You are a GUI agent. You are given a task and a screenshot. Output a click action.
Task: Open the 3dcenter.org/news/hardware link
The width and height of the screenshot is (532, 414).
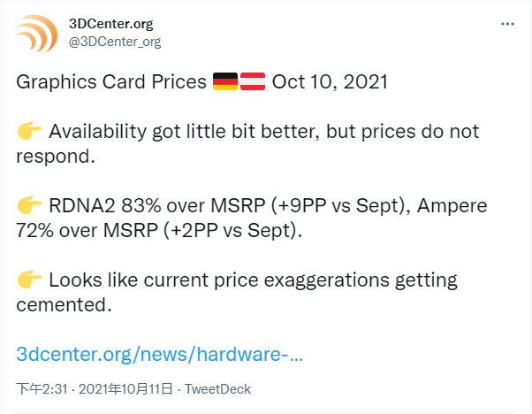point(160,355)
